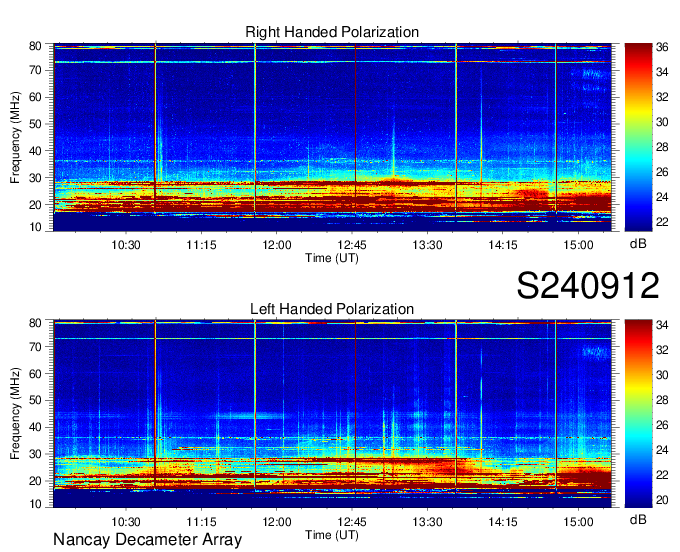Click 11:15 time tick under Left Handed plot
680x552 pixels.
pos(201,522)
